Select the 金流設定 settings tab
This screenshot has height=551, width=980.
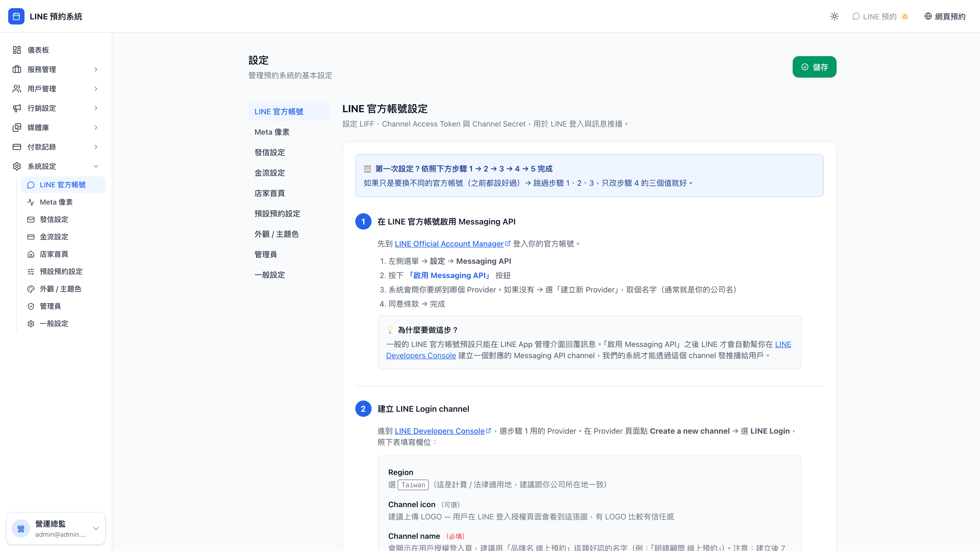tap(289, 173)
